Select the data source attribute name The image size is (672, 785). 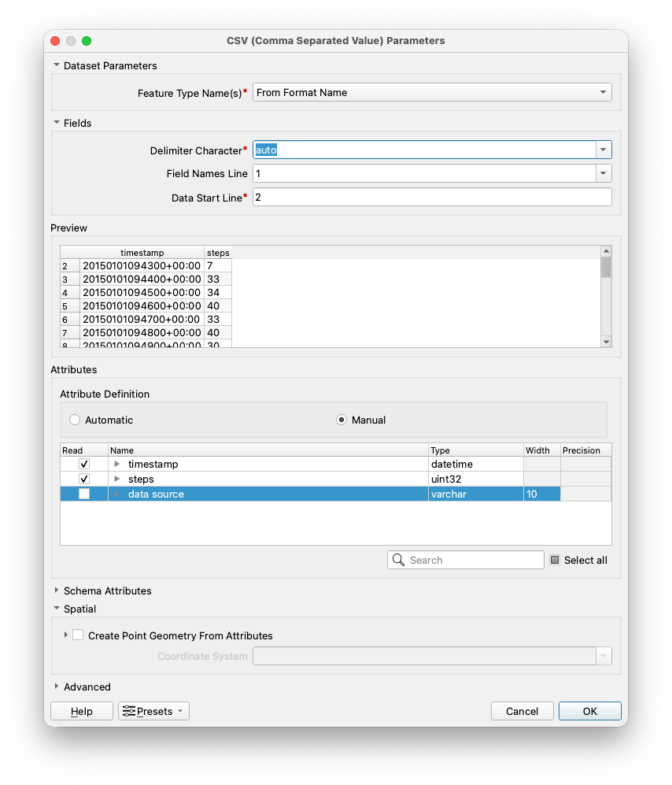pyautogui.click(x=156, y=494)
